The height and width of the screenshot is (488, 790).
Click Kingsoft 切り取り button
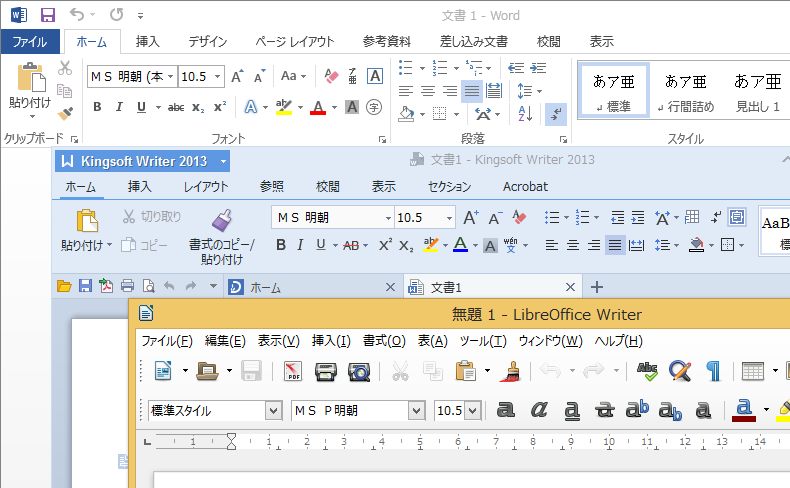click(152, 217)
